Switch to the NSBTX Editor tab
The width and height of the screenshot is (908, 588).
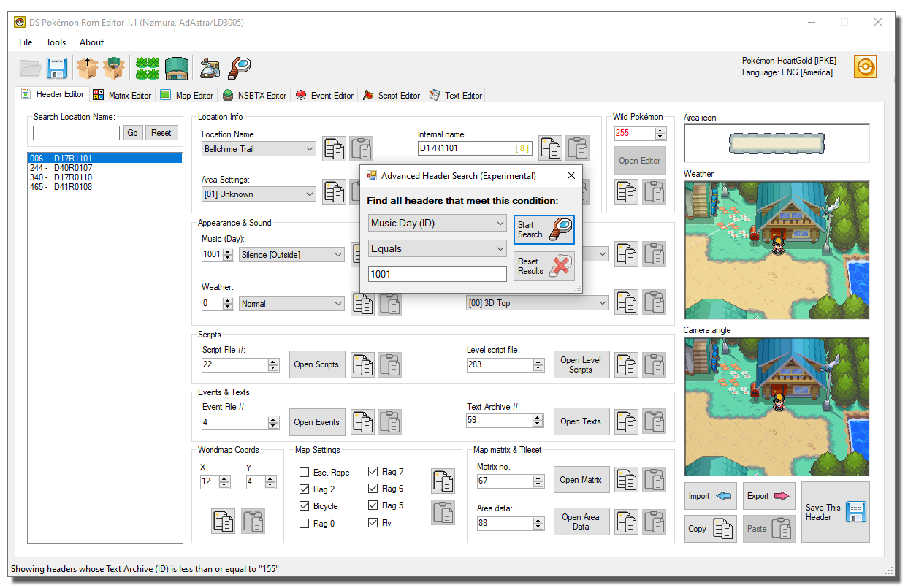point(254,95)
